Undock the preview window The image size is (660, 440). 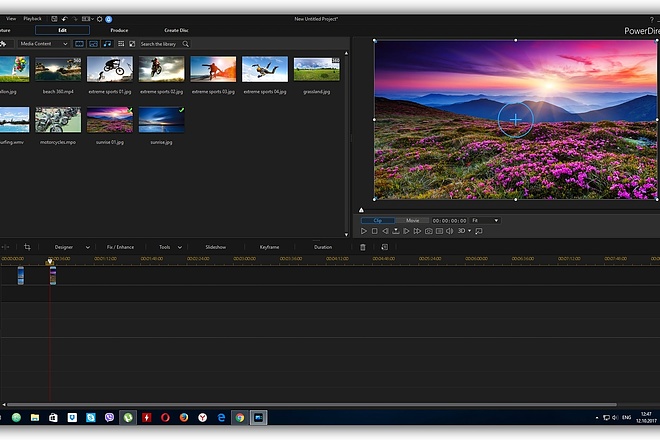[x=479, y=231]
